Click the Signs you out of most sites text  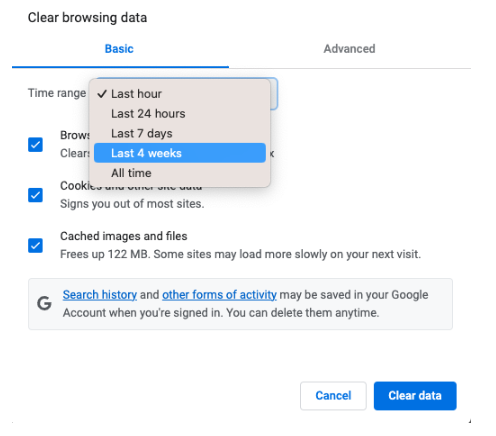tap(132, 204)
